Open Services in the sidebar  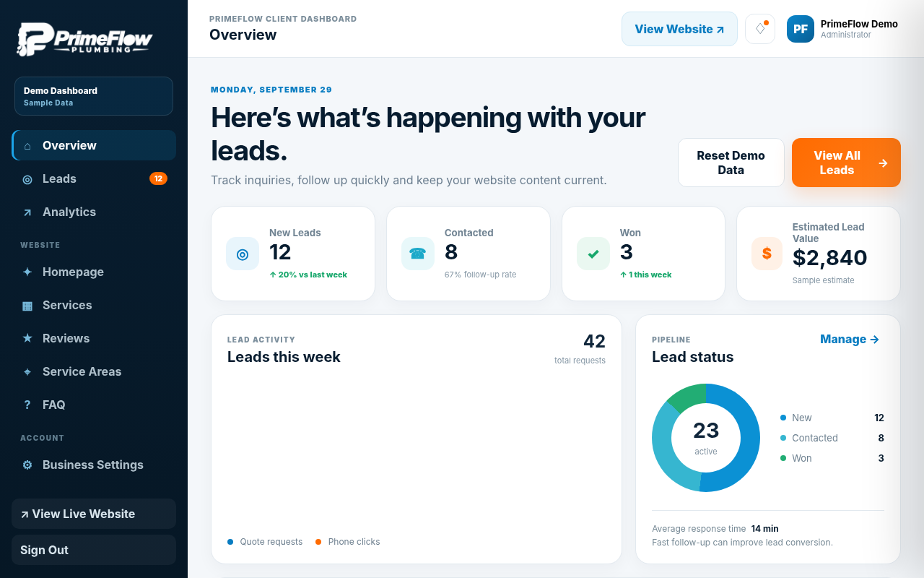coord(94,305)
